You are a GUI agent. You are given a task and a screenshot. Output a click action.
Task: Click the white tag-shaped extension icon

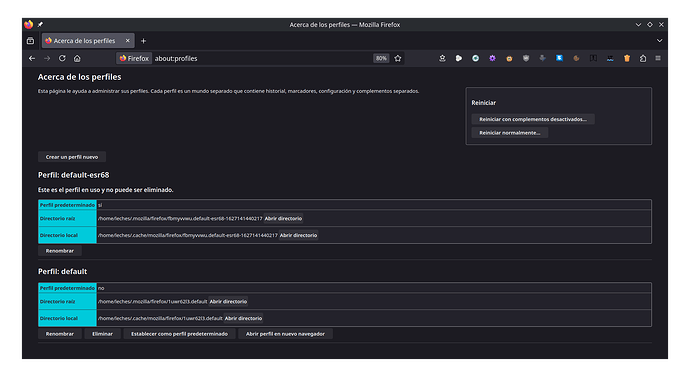(459, 58)
